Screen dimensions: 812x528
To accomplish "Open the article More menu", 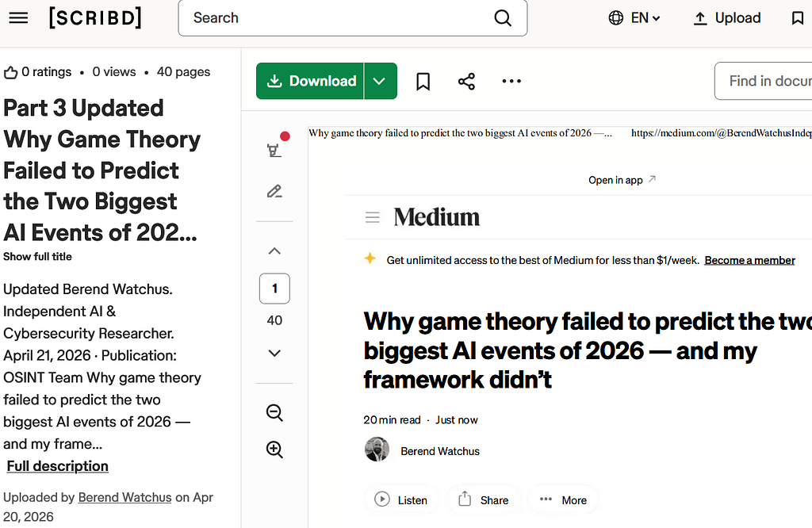I will coord(563,499).
